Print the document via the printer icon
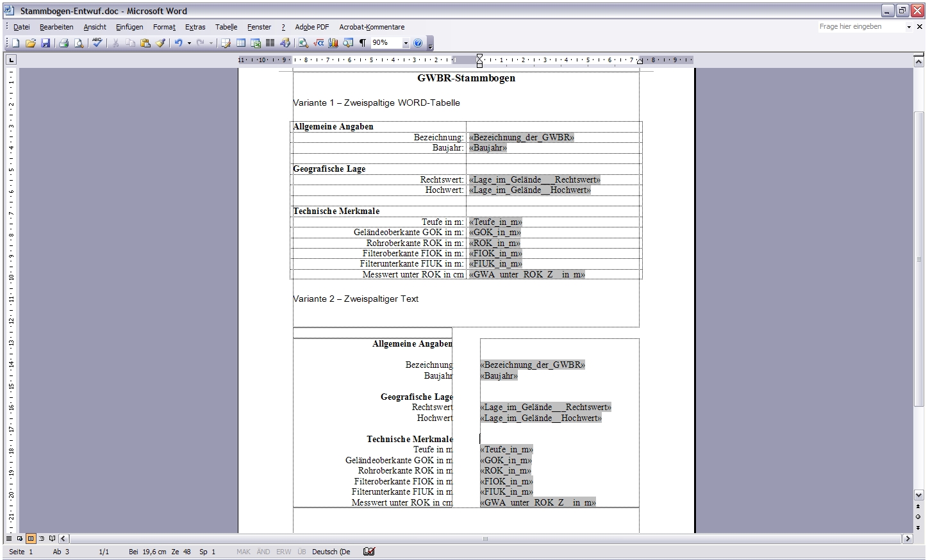Image resolution: width=928 pixels, height=560 pixels. [63, 43]
